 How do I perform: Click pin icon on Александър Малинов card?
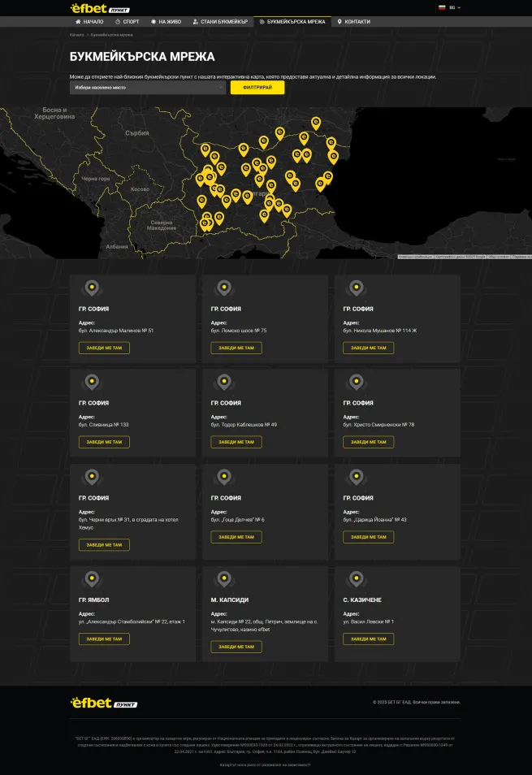92,288
